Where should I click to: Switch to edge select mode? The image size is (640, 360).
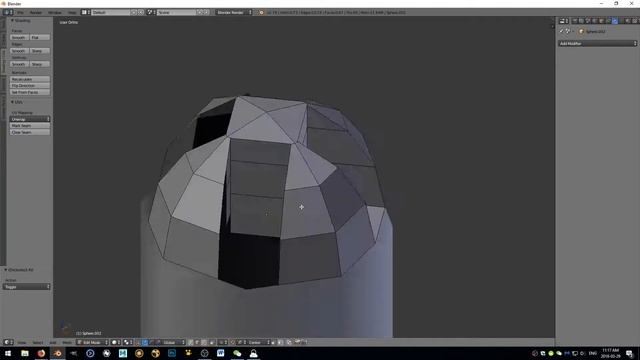click(197, 342)
